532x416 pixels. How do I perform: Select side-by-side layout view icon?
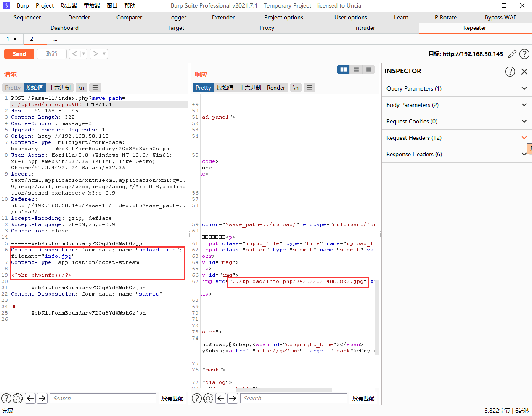pyautogui.click(x=344, y=69)
